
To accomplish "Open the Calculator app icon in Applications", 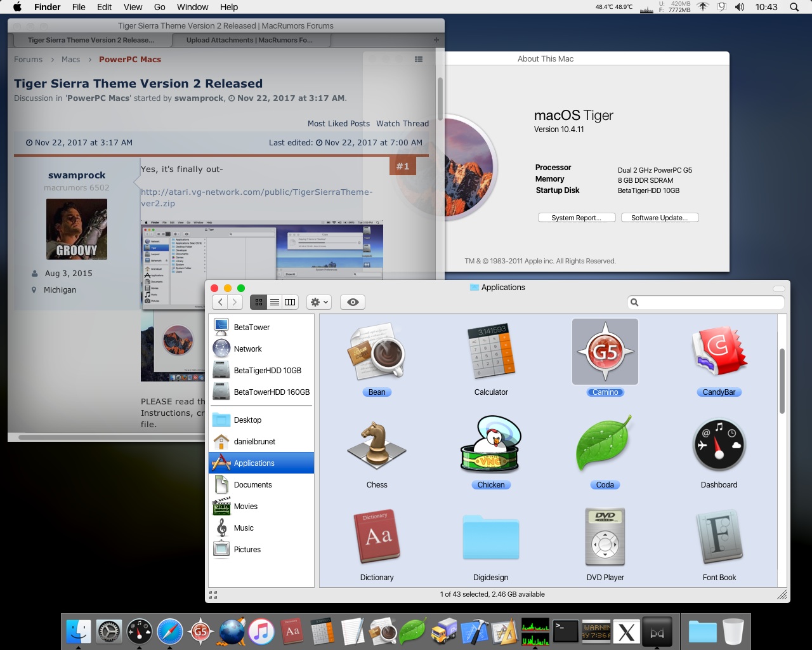I will pyautogui.click(x=491, y=353).
